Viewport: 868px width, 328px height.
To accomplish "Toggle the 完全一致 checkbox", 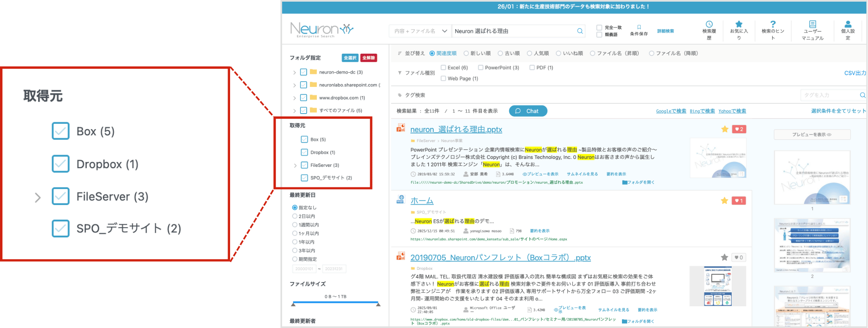I will (x=599, y=27).
